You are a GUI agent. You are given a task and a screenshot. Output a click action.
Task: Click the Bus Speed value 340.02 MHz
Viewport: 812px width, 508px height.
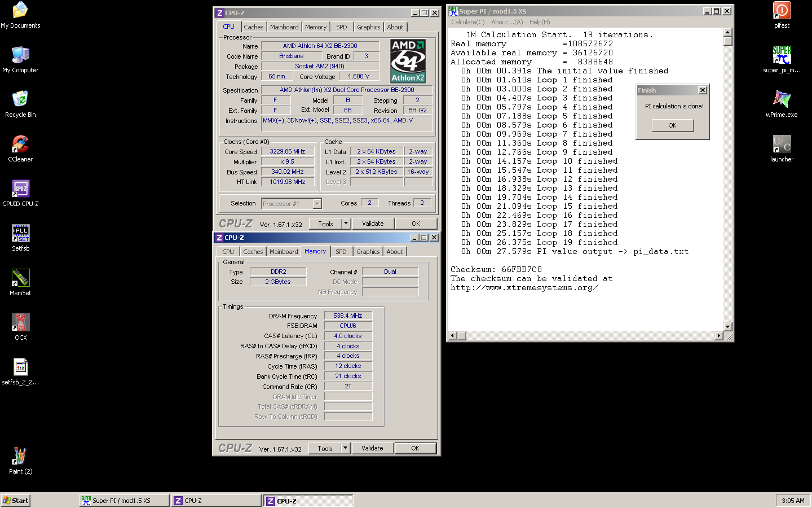pos(288,172)
